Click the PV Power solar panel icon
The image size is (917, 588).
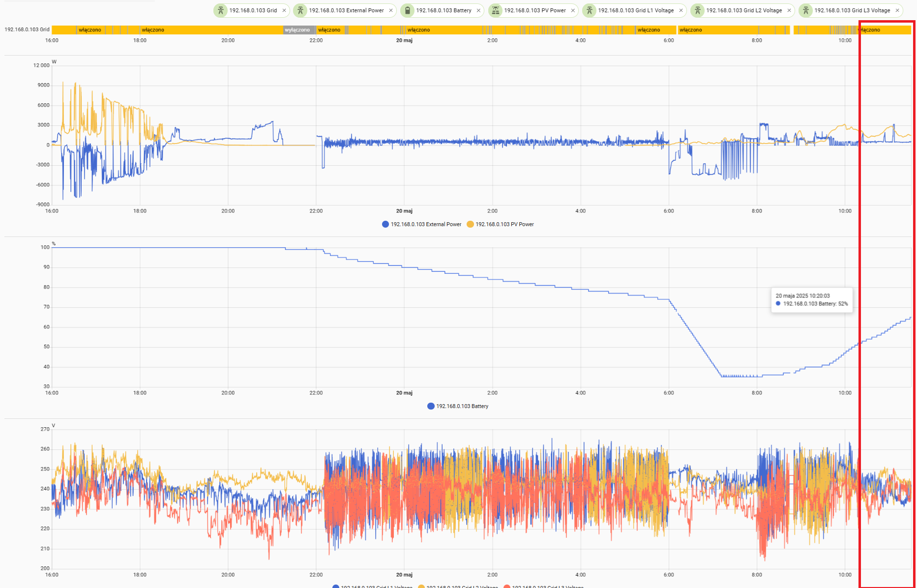click(496, 10)
